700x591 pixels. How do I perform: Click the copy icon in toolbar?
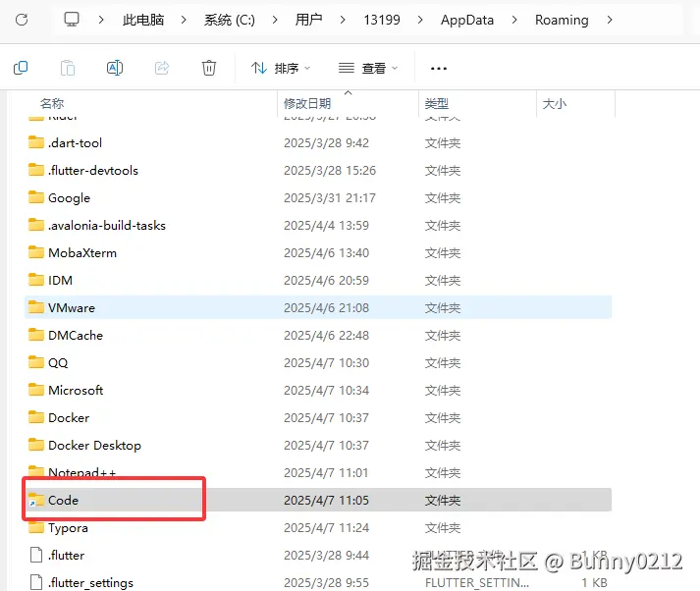21,68
